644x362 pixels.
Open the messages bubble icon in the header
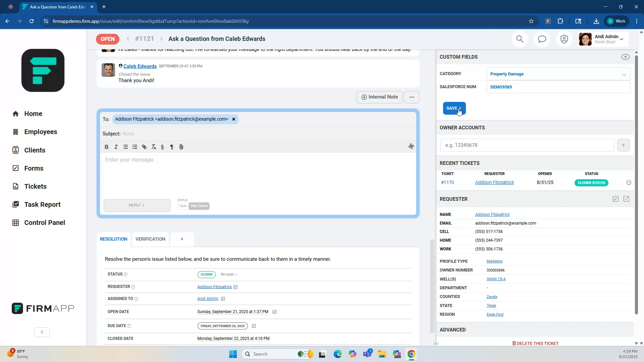pos(542,39)
